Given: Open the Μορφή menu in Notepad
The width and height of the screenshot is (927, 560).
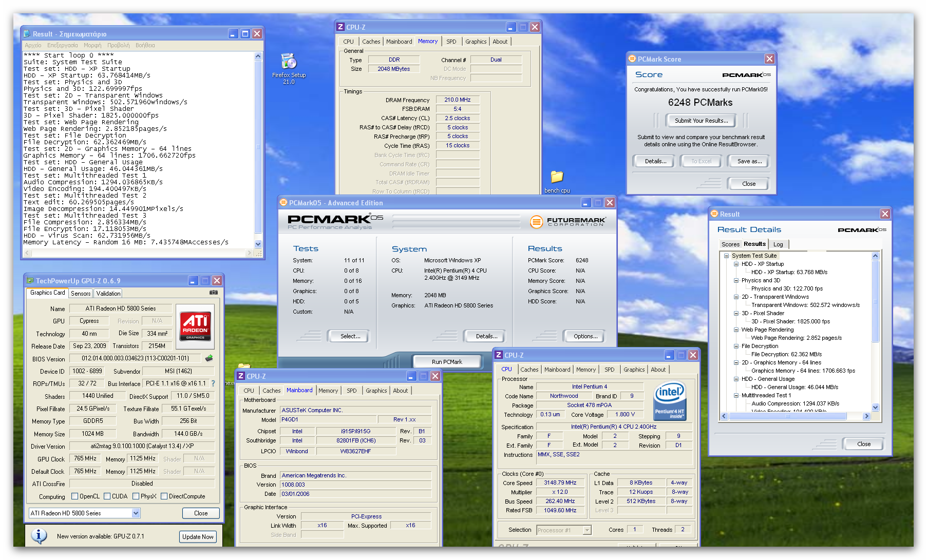Looking at the screenshot, I should 92,45.
